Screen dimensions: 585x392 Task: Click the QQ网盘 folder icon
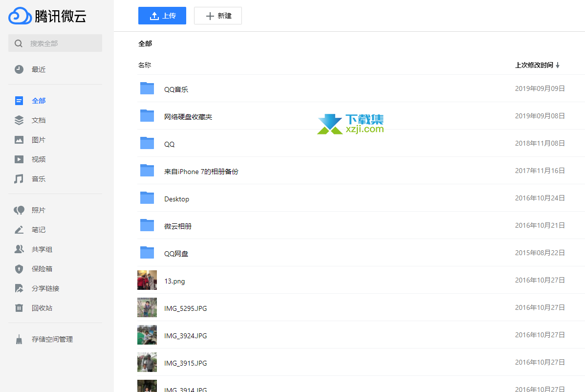[147, 253]
